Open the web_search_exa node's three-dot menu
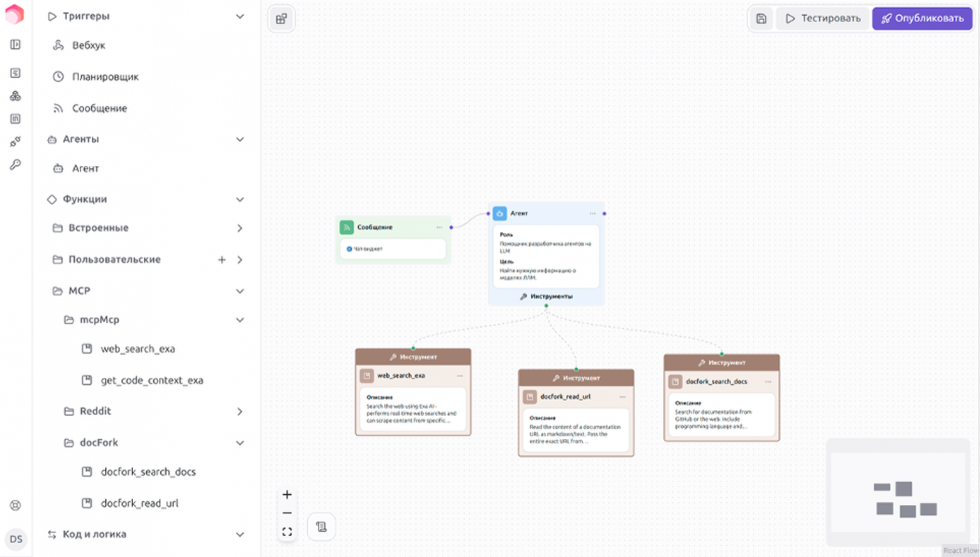 pos(460,376)
